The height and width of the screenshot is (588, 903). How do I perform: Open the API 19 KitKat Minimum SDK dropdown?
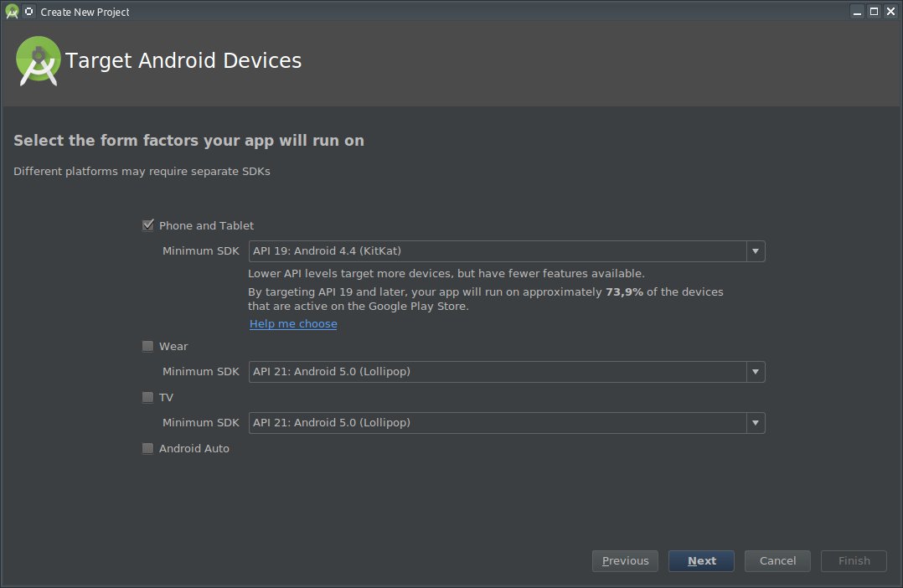[506, 251]
